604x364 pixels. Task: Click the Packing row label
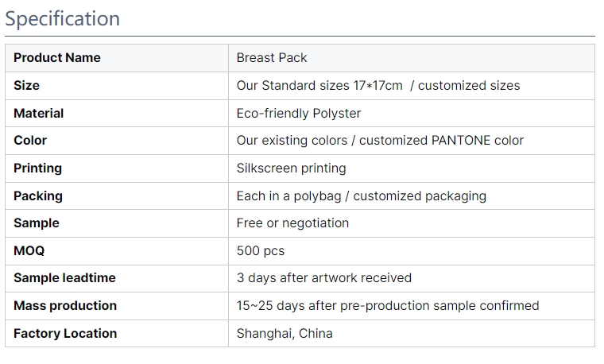[x=38, y=196]
